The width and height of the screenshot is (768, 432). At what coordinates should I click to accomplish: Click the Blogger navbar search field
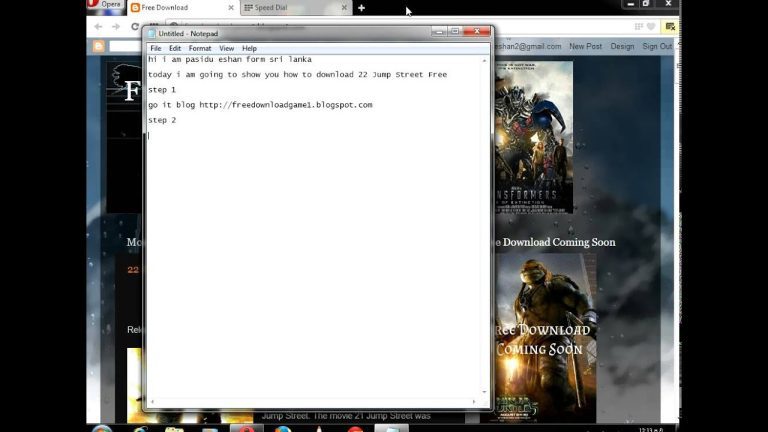(125, 47)
